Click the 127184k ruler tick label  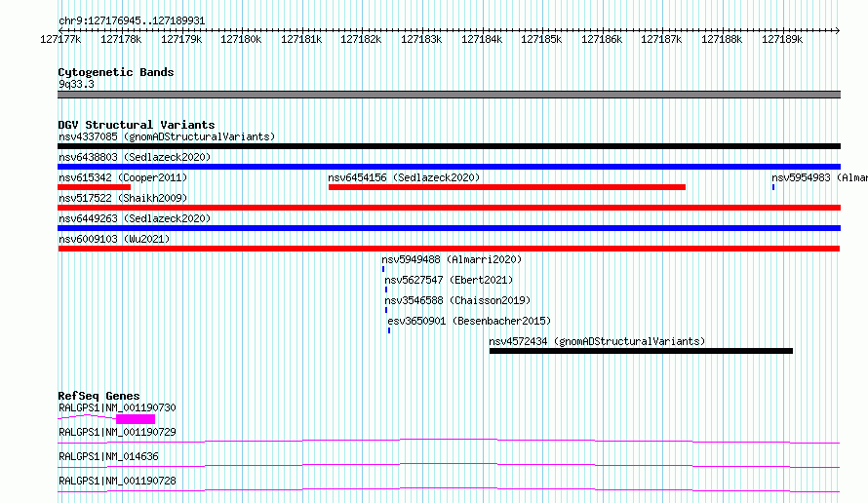482,39
